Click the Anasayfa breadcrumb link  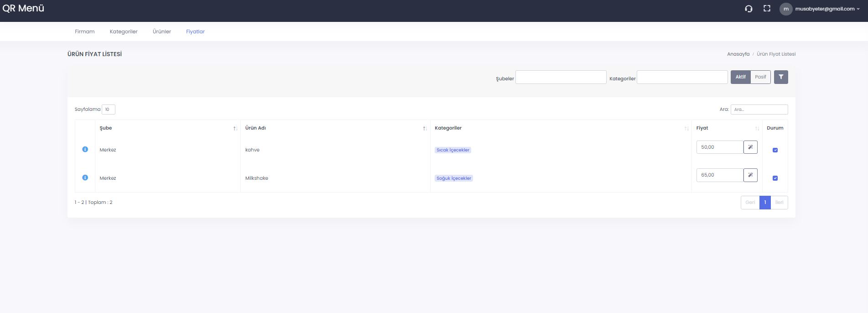coord(738,54)
